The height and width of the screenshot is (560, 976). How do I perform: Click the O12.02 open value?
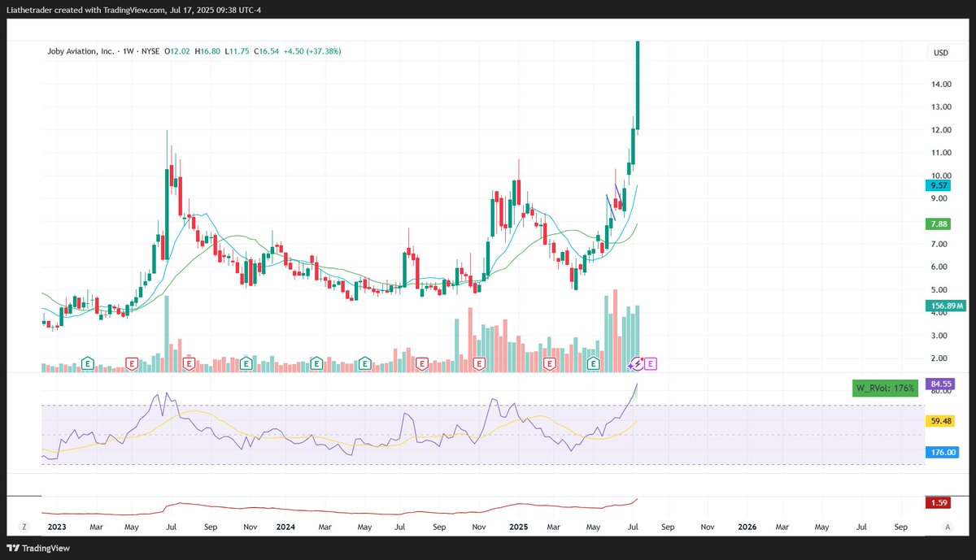point(178,51)
